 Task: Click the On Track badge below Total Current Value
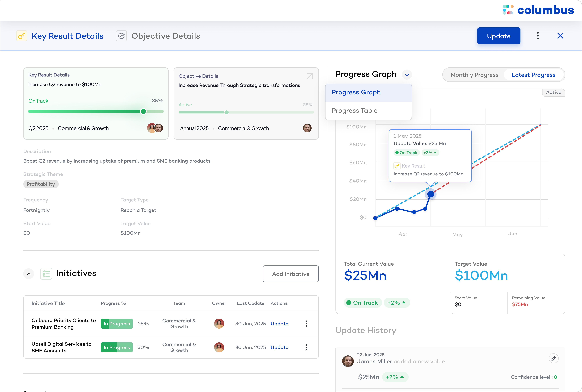coord(363,303)
